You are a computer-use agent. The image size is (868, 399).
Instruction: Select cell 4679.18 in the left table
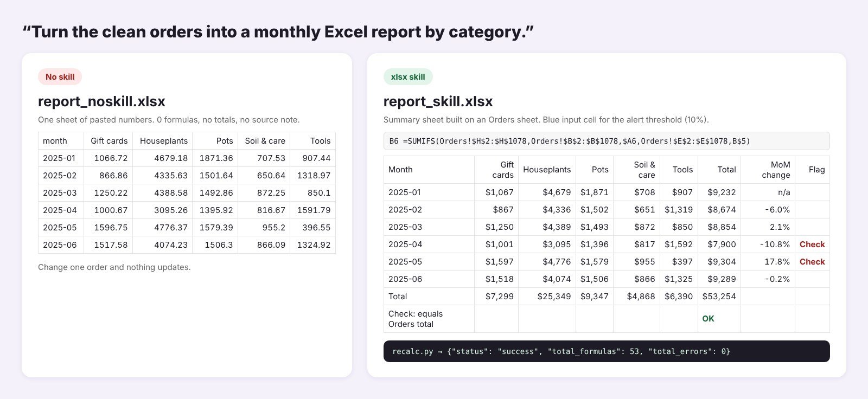point(163,158)
